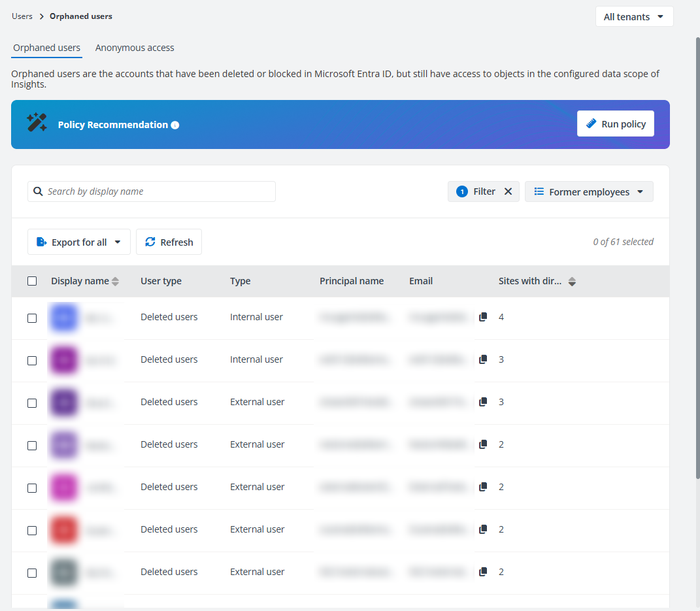Clear the applied filter with the X icon

508,191
